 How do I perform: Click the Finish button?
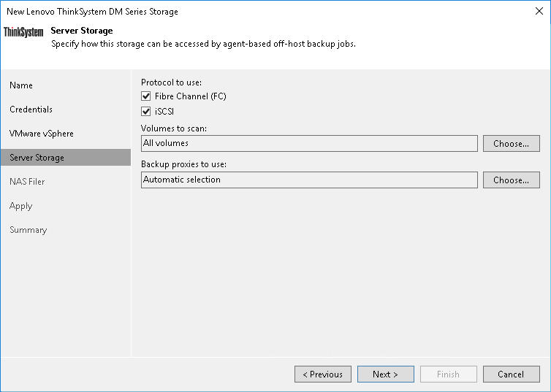[448, 374]
